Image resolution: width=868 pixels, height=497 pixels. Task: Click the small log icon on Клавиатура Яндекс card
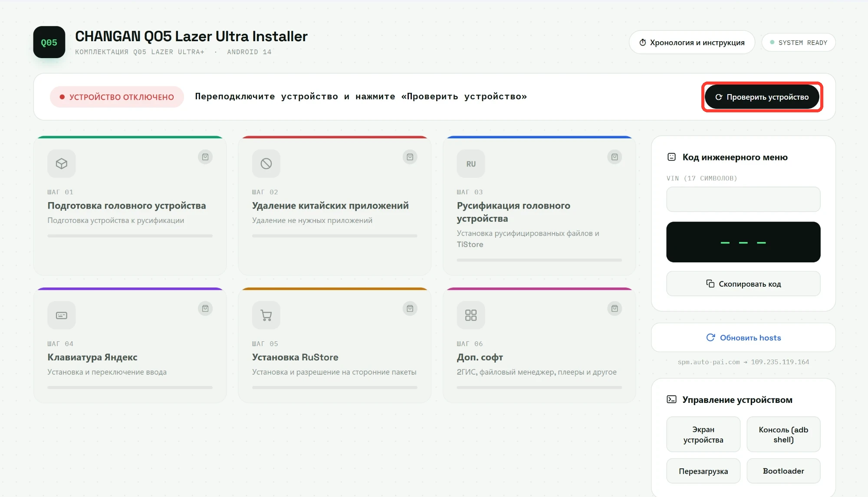(205, 309)
